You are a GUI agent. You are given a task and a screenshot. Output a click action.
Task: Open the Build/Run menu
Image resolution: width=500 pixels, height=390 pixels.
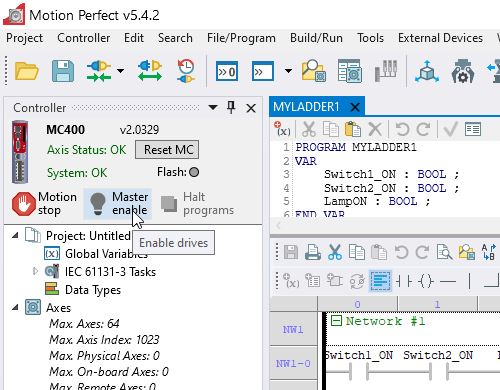click(316, 38)
